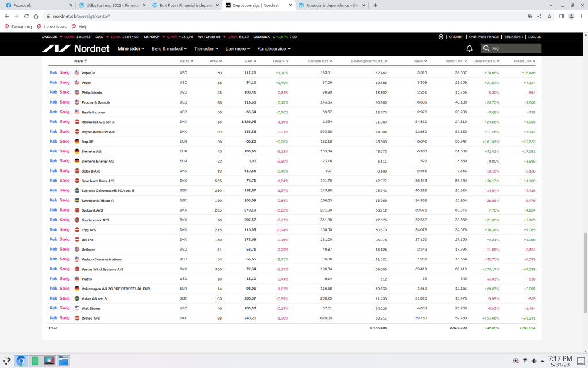Click the Nordnet logo

(75, 49)
